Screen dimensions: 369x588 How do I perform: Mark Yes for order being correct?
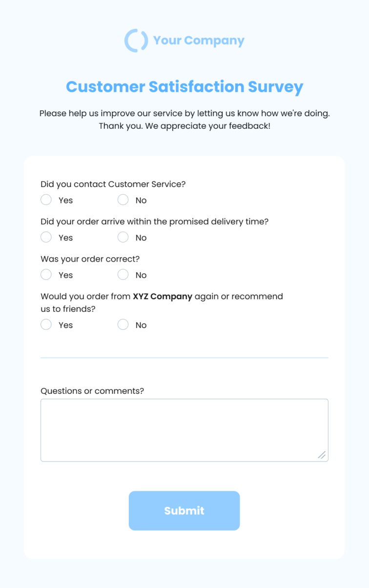(x=46, y=275)
